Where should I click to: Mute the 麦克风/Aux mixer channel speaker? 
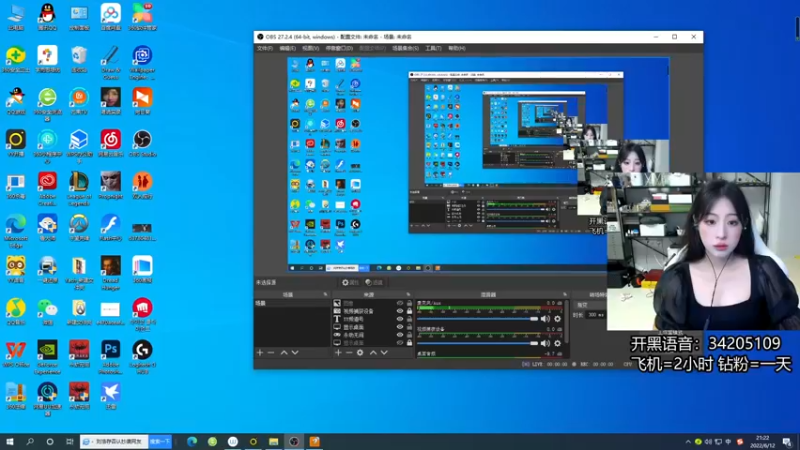[x=545, y=319]
